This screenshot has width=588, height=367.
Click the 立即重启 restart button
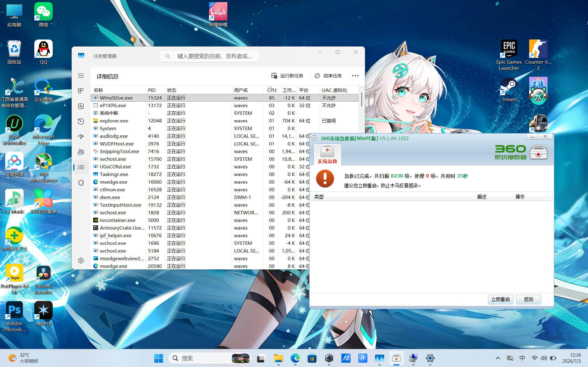click(x=500, y=299)
